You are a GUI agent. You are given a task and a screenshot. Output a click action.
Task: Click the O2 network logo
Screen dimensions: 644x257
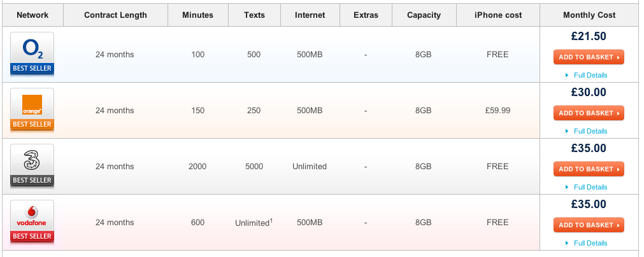(32, 48)
